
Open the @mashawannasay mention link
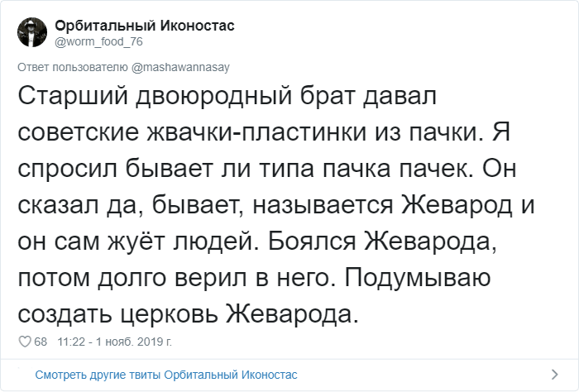(x=176, y=67)
